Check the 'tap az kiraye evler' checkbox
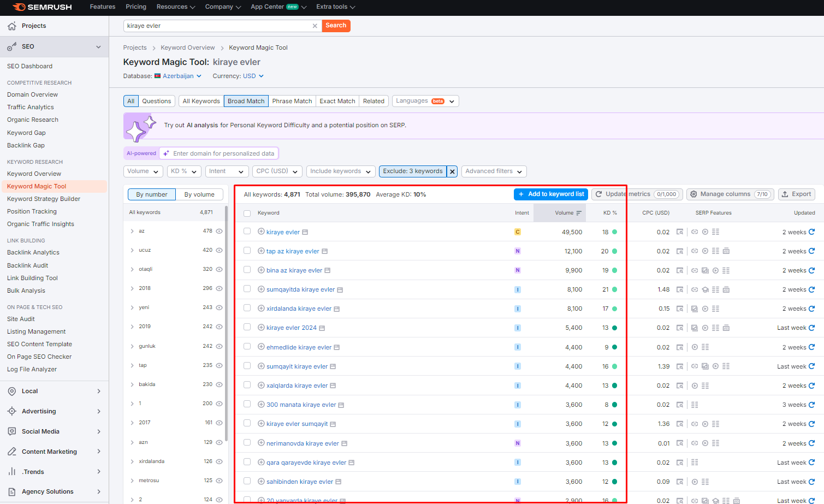The image size is (824, 504). tap(247, 251)
